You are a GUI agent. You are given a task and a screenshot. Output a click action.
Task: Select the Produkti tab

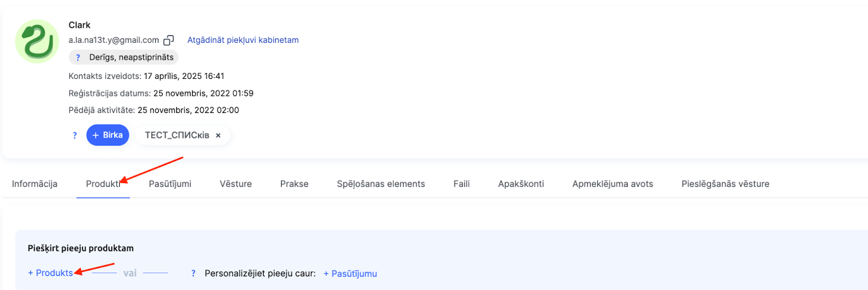click(x=103, y=184)
